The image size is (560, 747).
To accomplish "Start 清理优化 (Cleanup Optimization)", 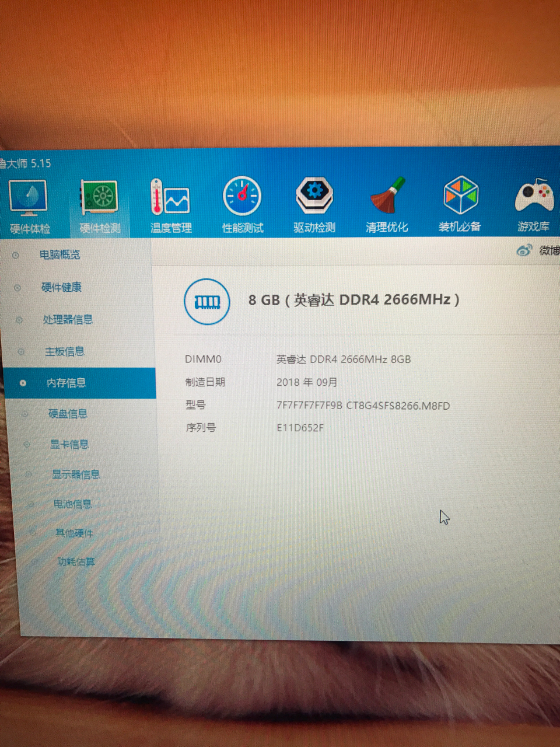I will click(x=387, y=201).
